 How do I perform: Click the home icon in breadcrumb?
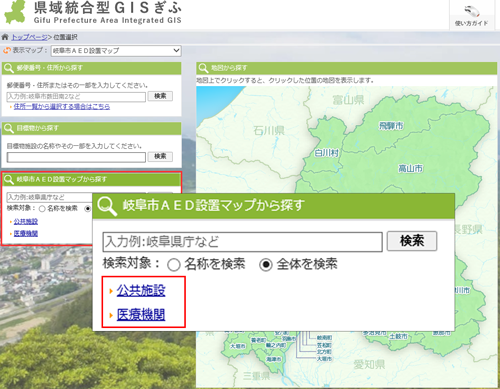click(x=5, y=37)
